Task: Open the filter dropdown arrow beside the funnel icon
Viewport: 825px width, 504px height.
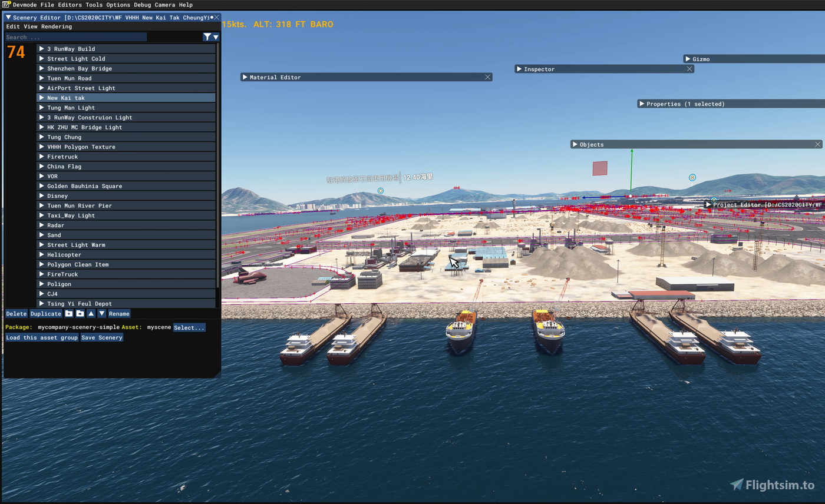Action: point(216,37)
